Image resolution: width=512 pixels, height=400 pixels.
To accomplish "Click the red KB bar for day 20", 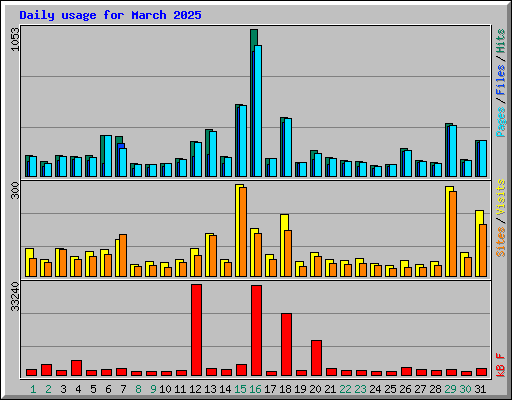I will pos(316,358).
